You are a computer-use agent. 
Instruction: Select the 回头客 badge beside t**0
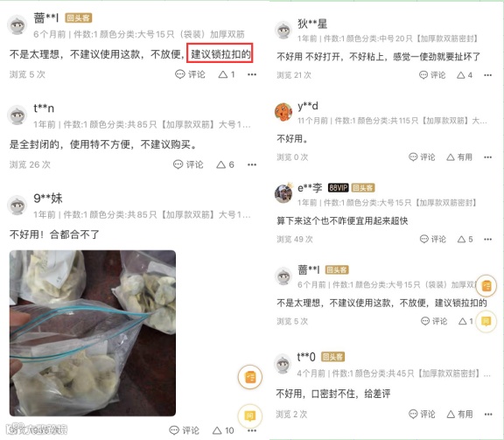click(x=332, y=357)
